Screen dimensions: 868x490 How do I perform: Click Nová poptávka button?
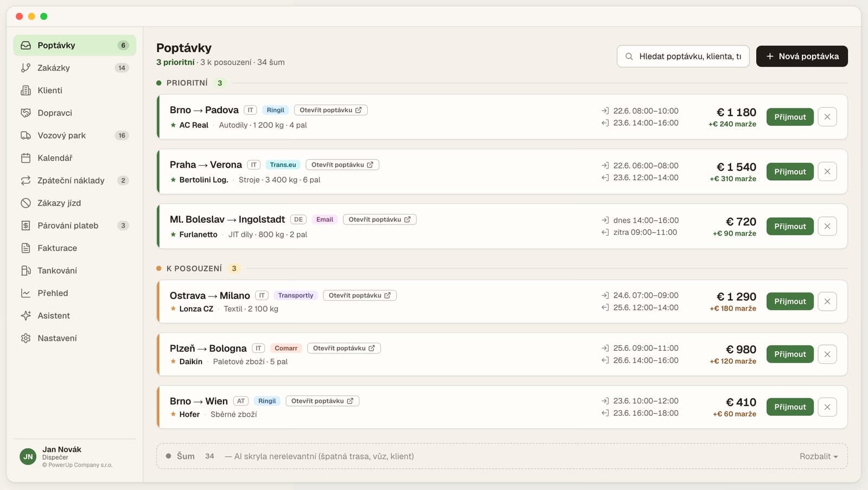(x=802, y=56)
